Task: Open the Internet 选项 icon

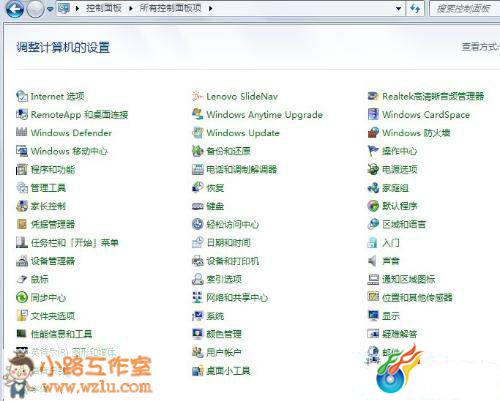Action: [22, 96]
